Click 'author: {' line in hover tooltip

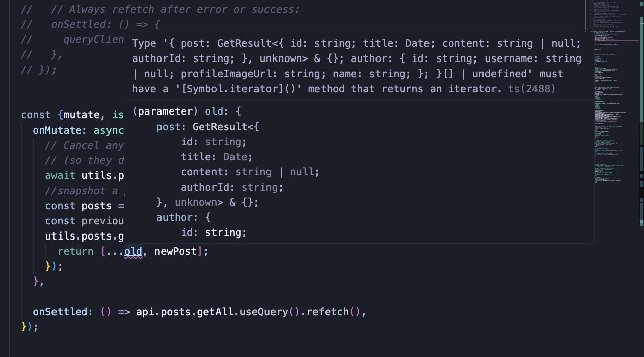(184, 217)
